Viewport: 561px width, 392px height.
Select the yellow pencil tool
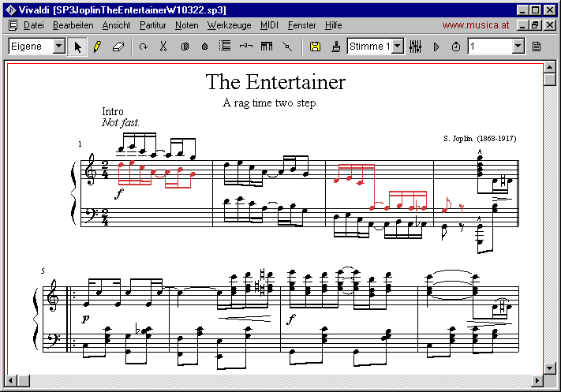click(97, 47)
